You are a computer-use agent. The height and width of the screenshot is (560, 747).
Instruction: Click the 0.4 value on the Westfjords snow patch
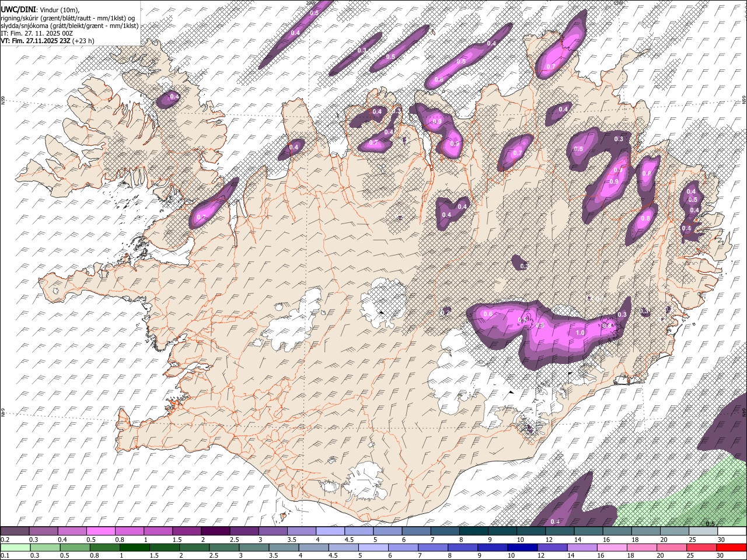[174, 96]
